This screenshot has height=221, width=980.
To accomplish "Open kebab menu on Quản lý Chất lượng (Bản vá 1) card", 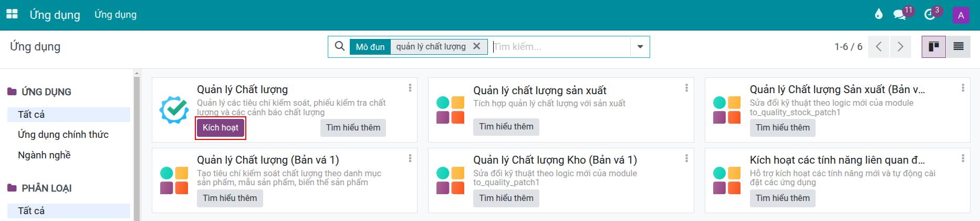I will tap(410, 158).
